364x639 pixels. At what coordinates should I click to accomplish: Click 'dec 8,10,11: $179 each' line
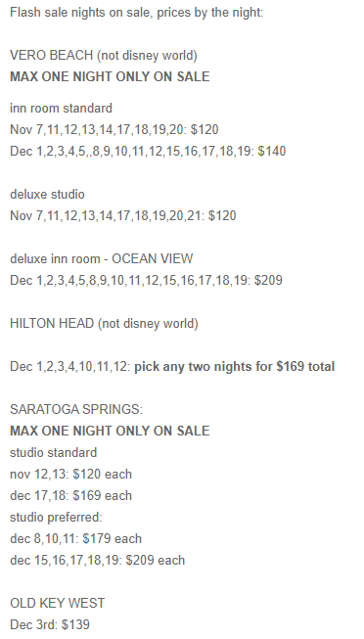(75, 539)
